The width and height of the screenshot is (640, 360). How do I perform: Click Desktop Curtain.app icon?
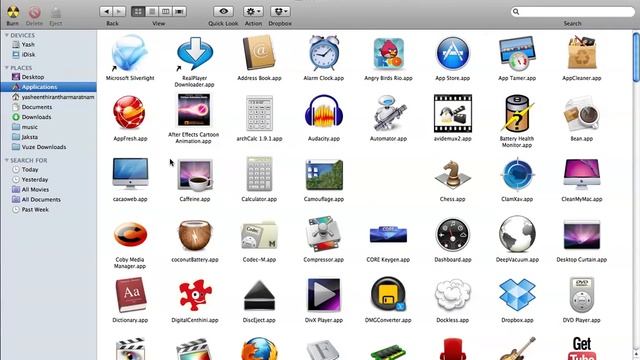pyautogui.click(x=582, y=235)
